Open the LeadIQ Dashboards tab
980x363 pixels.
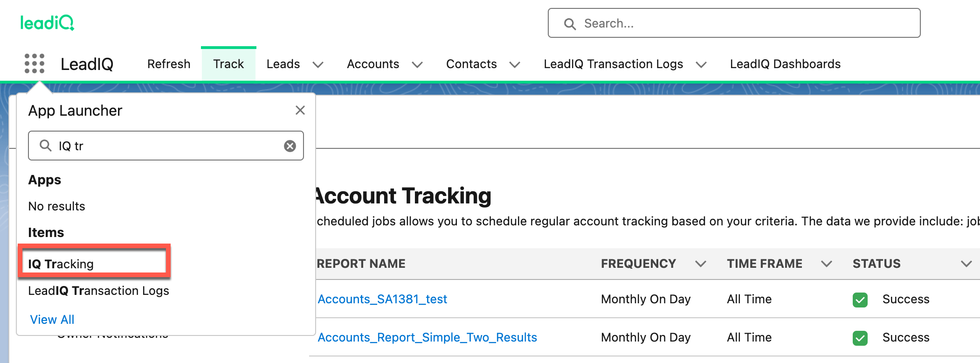pos(785,64)
